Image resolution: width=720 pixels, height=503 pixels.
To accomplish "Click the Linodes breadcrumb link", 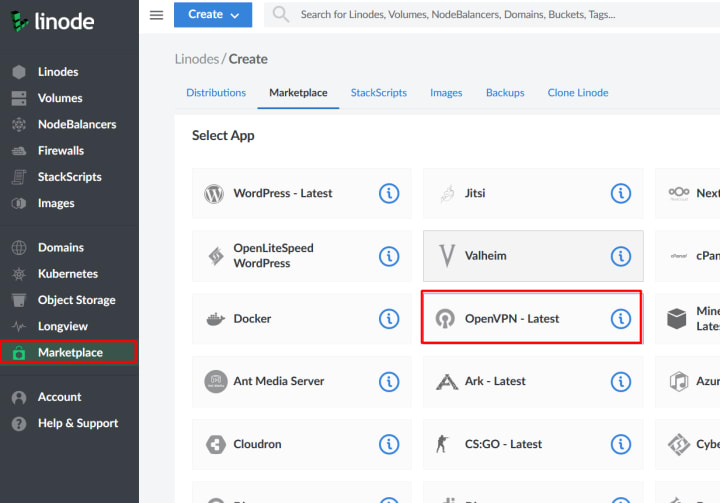I will 197,59.
